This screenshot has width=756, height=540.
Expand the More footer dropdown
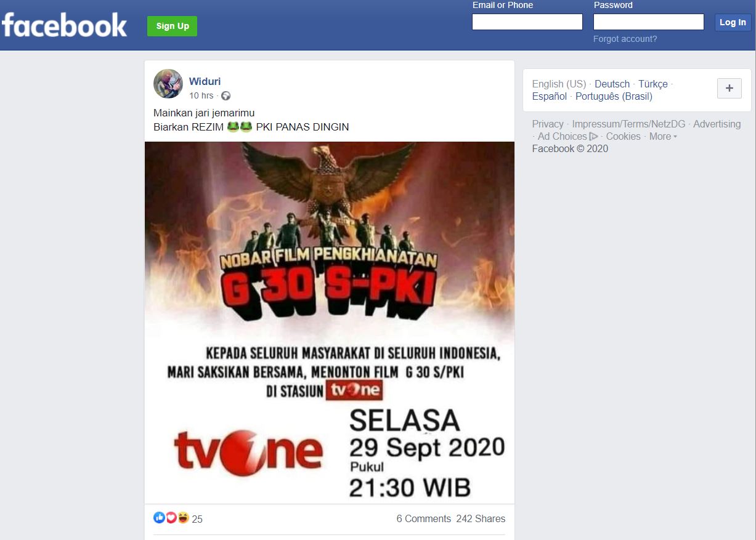point(663,137)
